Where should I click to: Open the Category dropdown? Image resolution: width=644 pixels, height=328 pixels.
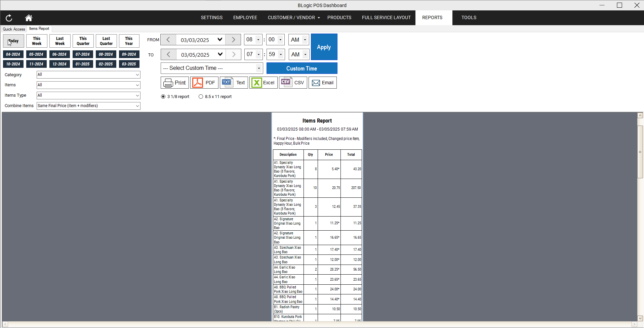coord(88,75)
